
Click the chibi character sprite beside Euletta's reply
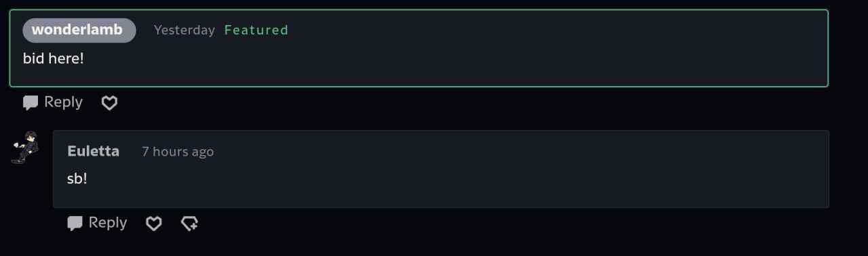(x=25, y=148)
